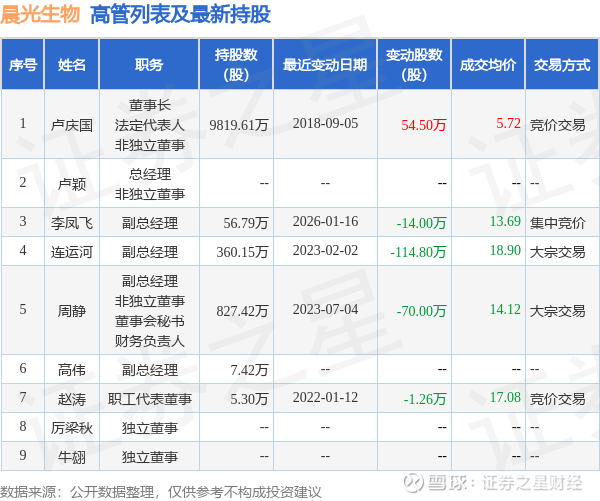The image size is (600, 501).
Task: Click row number 9 cell
Action: 23,455
